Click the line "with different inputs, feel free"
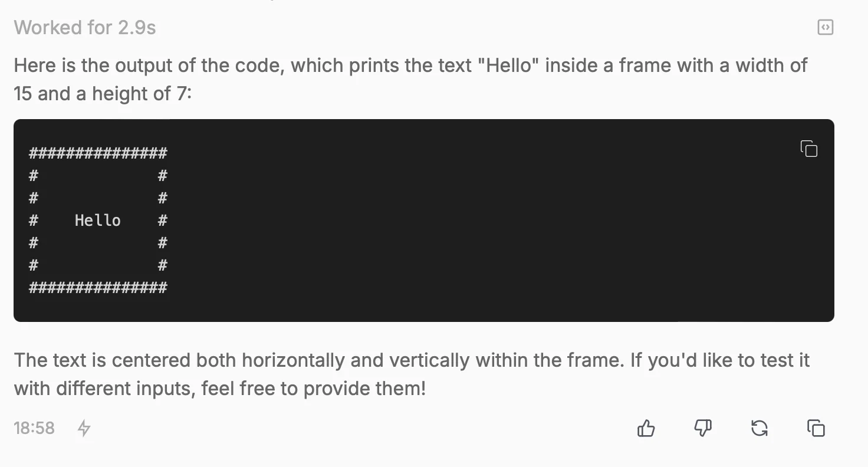 click(x=219, y=389)
